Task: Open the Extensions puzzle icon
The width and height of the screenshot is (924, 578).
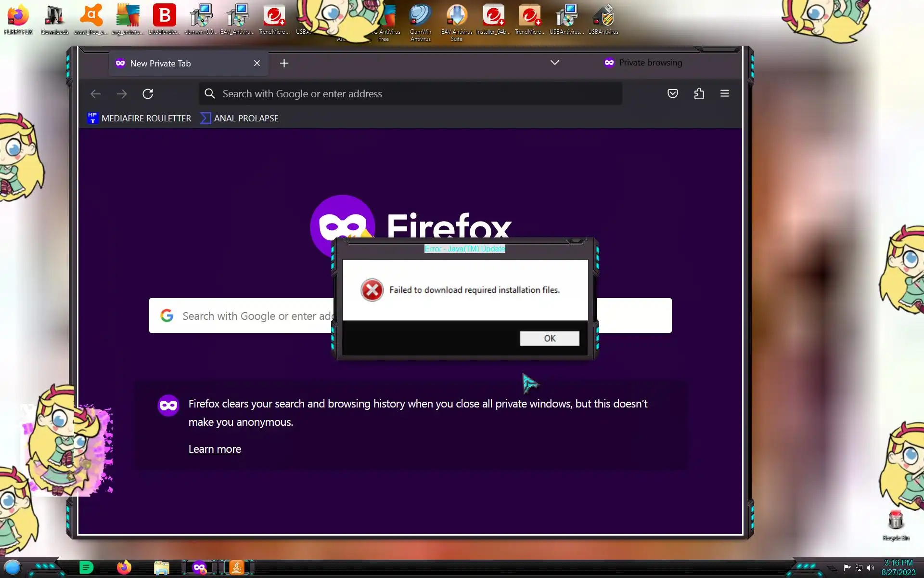Action: click(699, 93)
